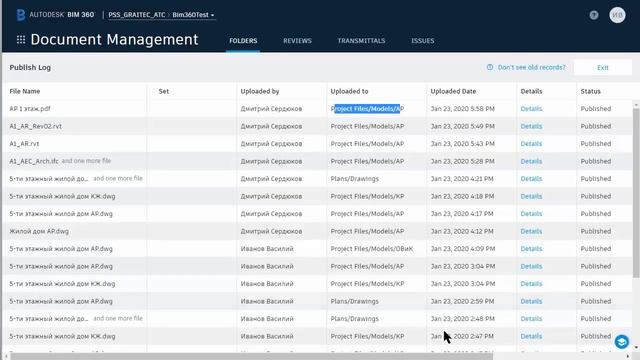This screenshot has height=360, width=640.
Task: Click the Jan 23, 2020 4:12 PM date
Action: (x=462, y=231)
